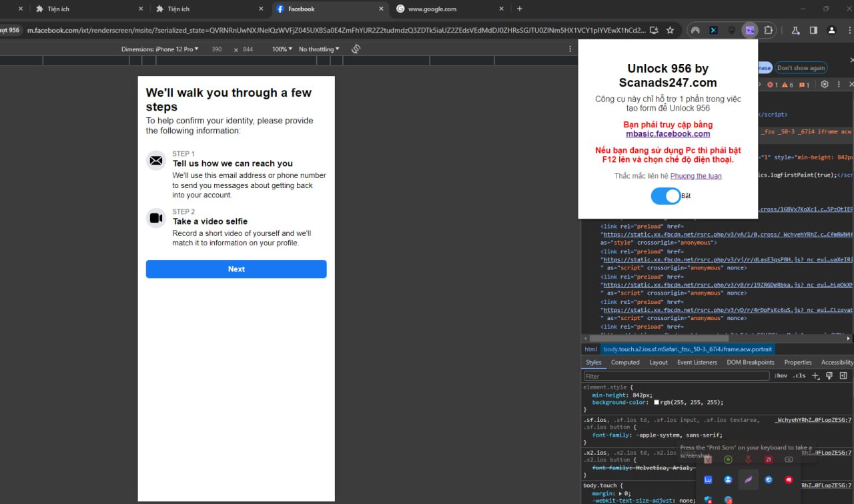Viewport: 854px width, 504px height.
Task: Open the browser side panel icon
Action: coord(813,30)
